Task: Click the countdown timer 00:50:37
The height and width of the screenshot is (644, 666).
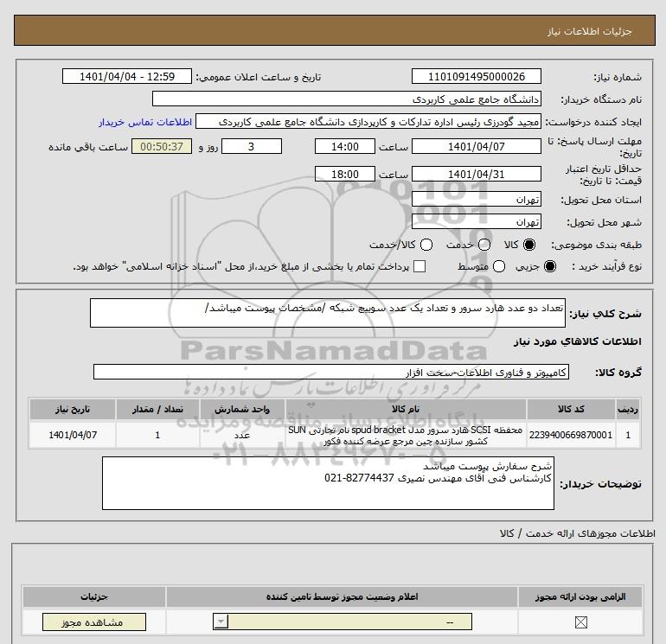Action: 162,146
